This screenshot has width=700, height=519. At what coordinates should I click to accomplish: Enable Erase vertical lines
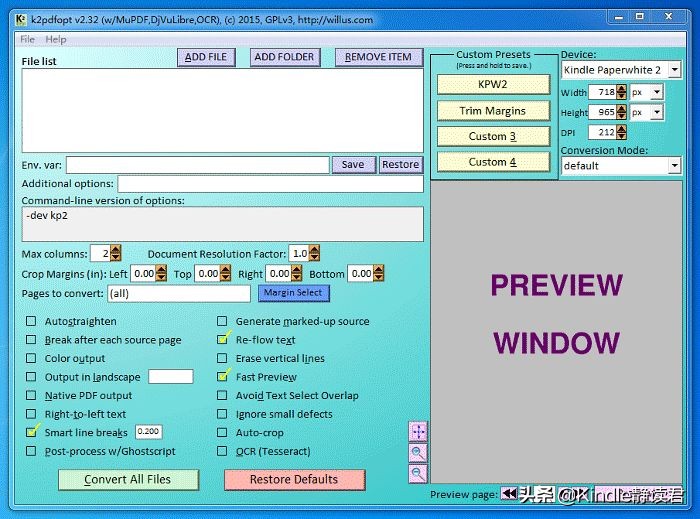coord(222,358)
